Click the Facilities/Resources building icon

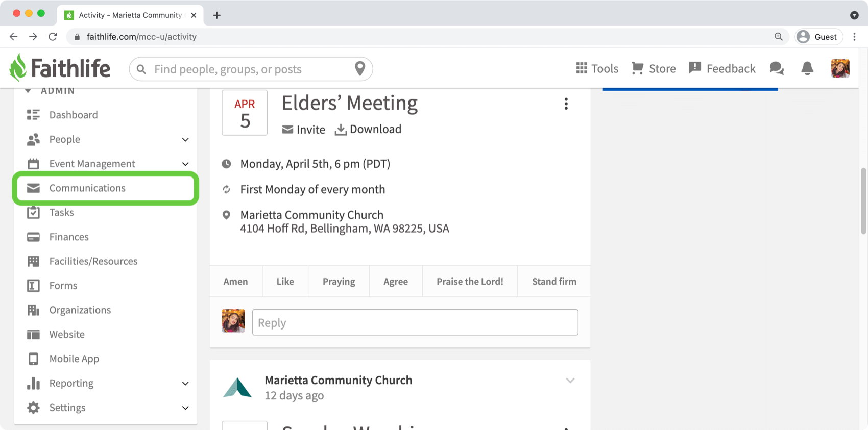(33, 261)
